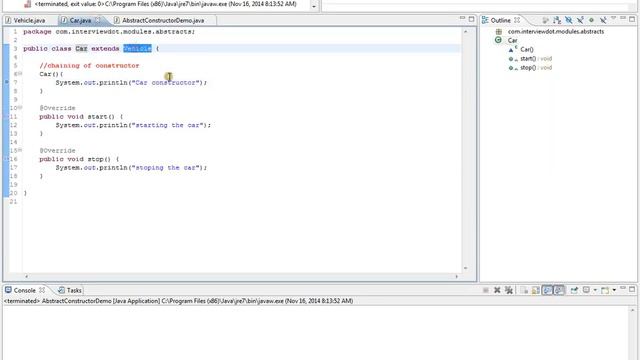Select the package com.interviewdot.modules.abstracts in Outline
The width and height of the screenshot is (640, 360).
556,31
